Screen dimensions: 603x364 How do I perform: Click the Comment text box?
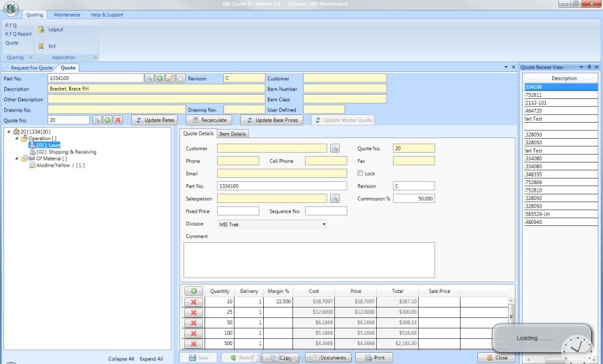[309, 259]
